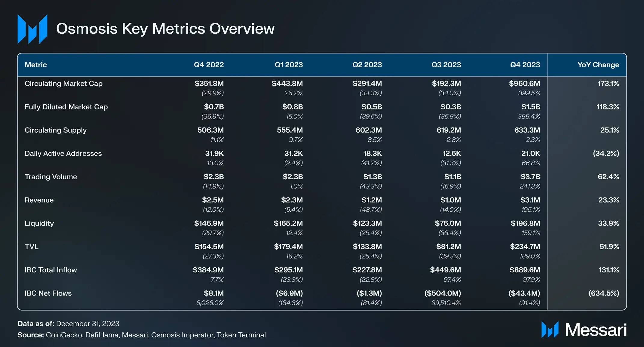Click the 'Q3 2023' column header

(446, 65)
